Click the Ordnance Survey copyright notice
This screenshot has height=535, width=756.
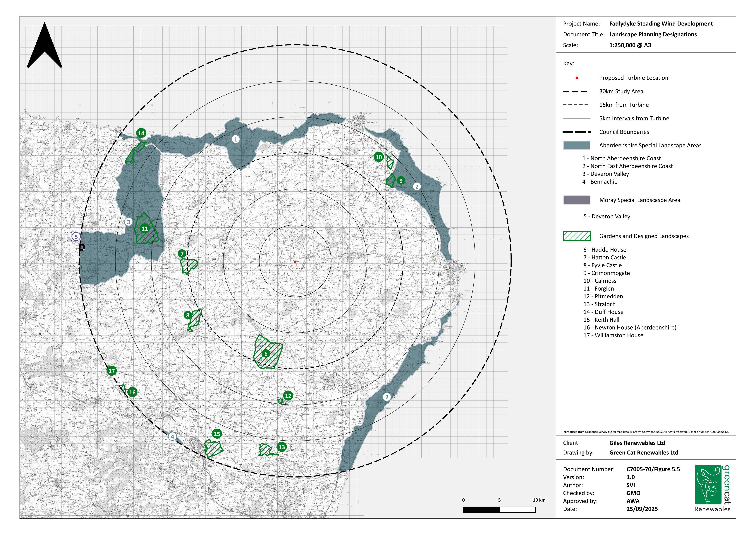click(x=646, y=432)
